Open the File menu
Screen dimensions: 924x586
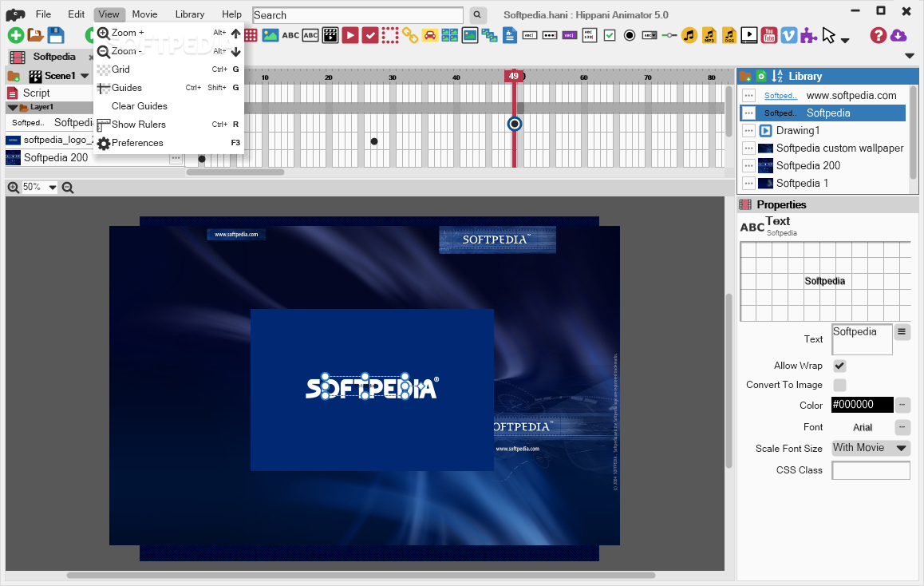coord(43,14)
